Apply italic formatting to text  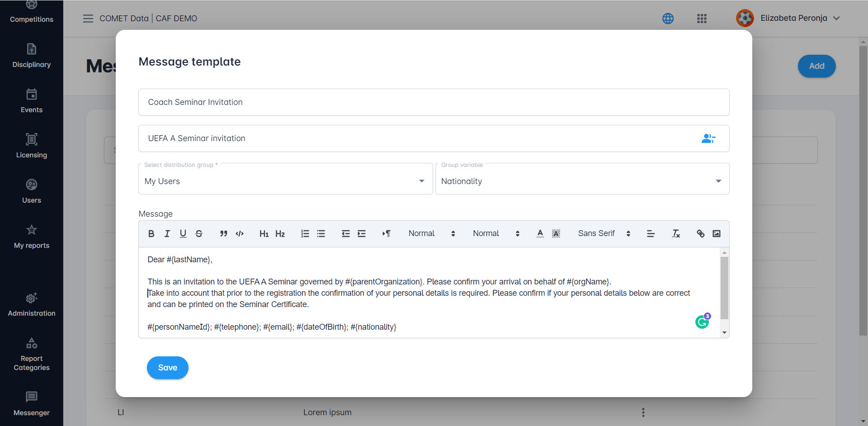point(167,234)
